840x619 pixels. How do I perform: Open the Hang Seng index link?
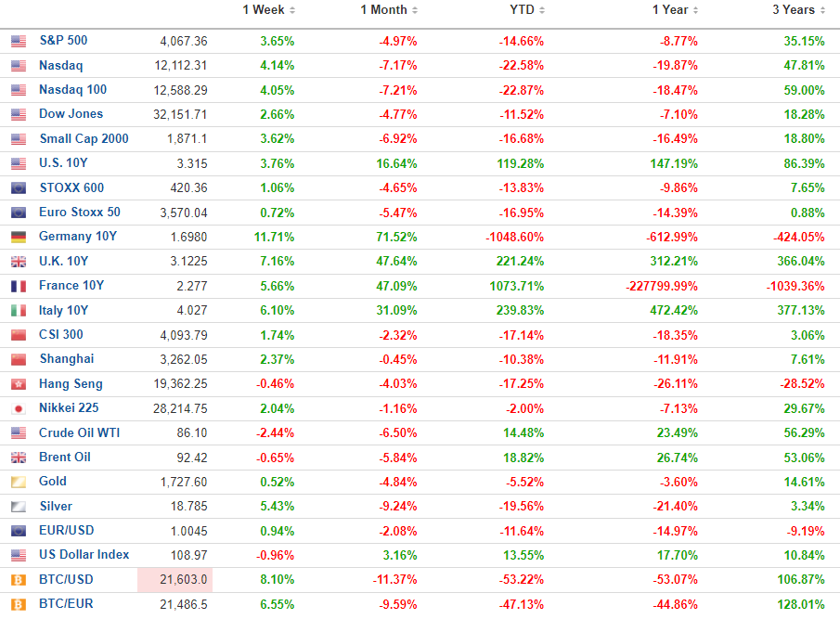tap(71, 384)
